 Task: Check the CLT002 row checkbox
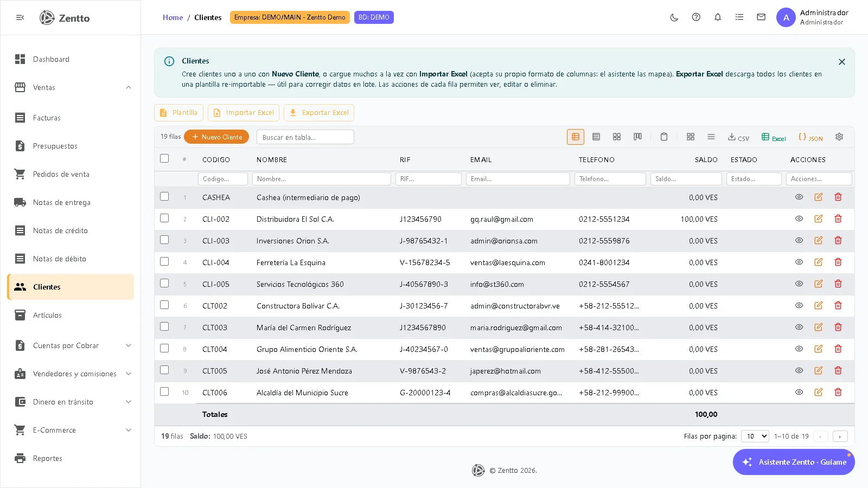click(164, 305)
